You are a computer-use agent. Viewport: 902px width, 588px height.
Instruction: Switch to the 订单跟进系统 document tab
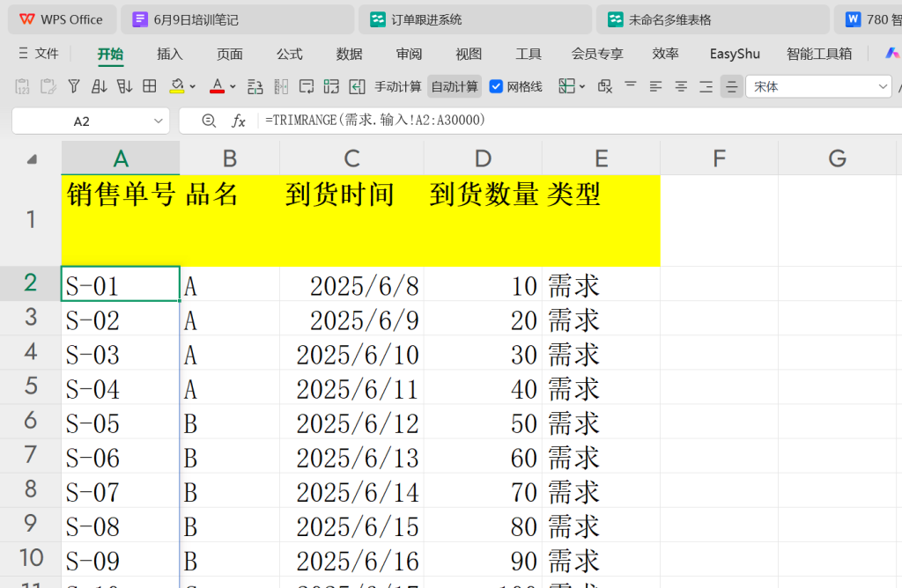pyautogui.click(x=475, y=19)
